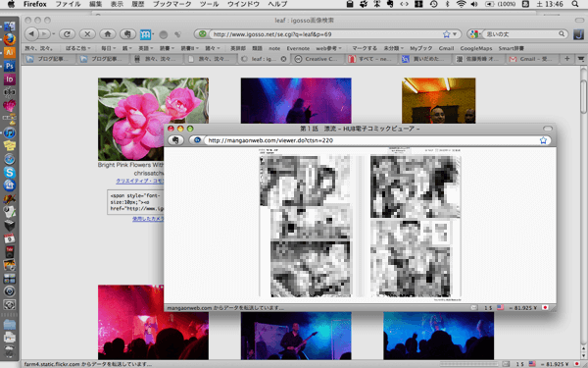
Task: Click the blue J icon beside search box
Action: (x=578, y=34)
